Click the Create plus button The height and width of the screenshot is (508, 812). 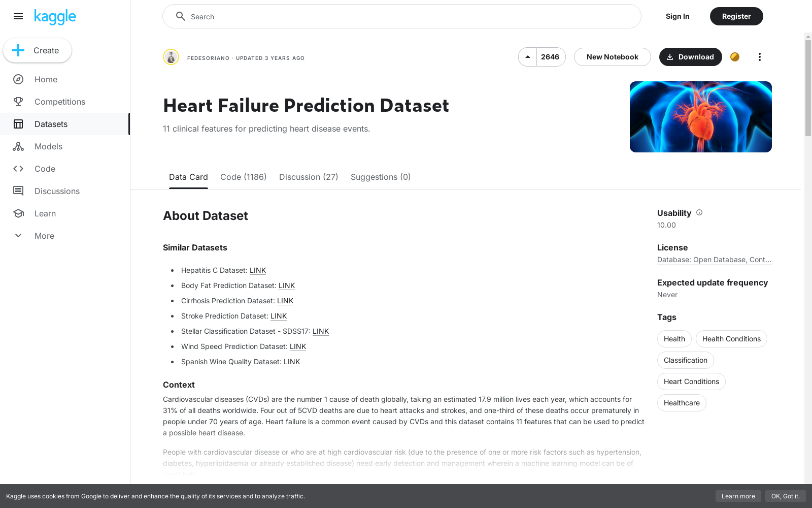(x=37, y=50)
